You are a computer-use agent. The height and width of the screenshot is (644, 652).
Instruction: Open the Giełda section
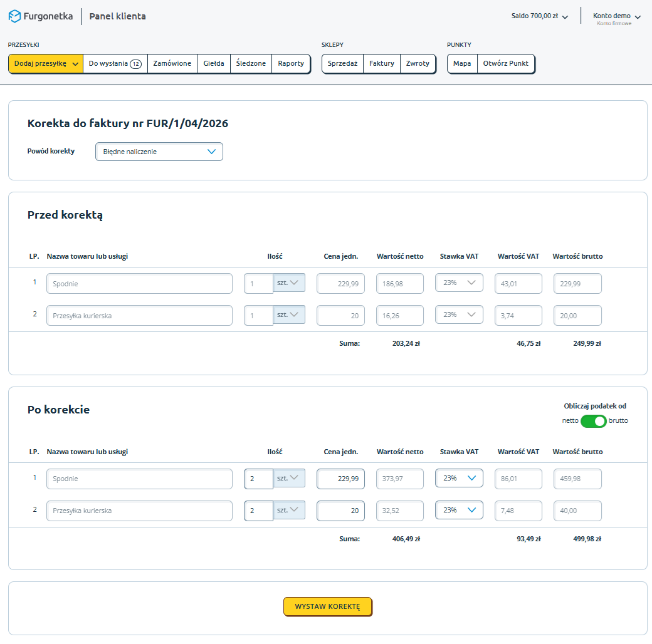coord(214,64)
